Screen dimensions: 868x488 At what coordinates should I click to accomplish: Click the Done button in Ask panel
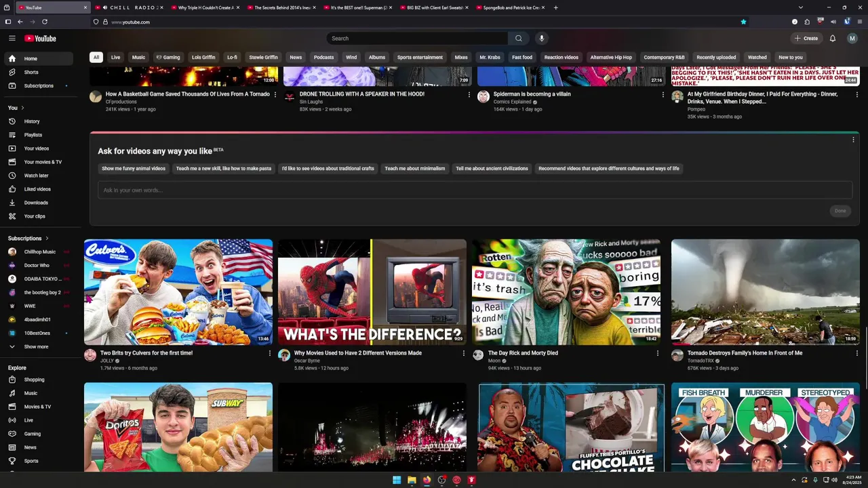pyautogui.click(x=840, y=211)
